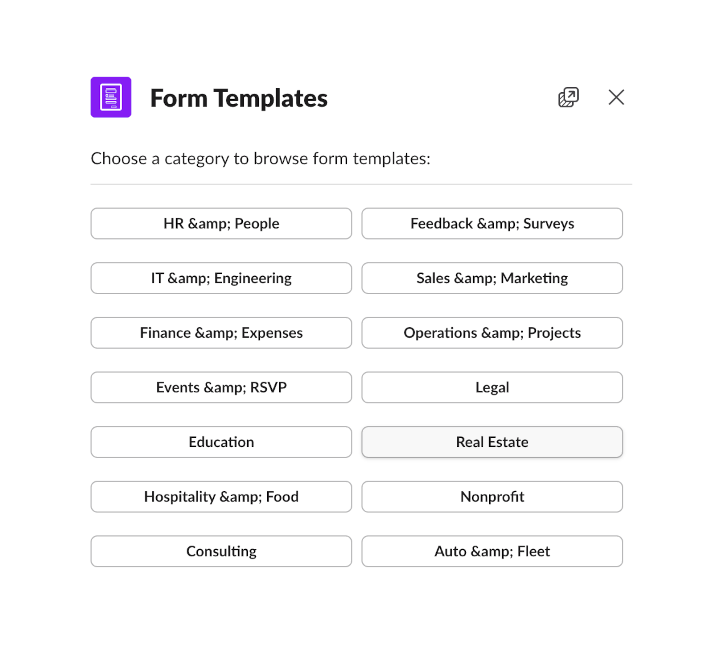Pick the Finance & Expenses category
The height and width of the screenshot is (654, 720).
click(x=221, y=333)
